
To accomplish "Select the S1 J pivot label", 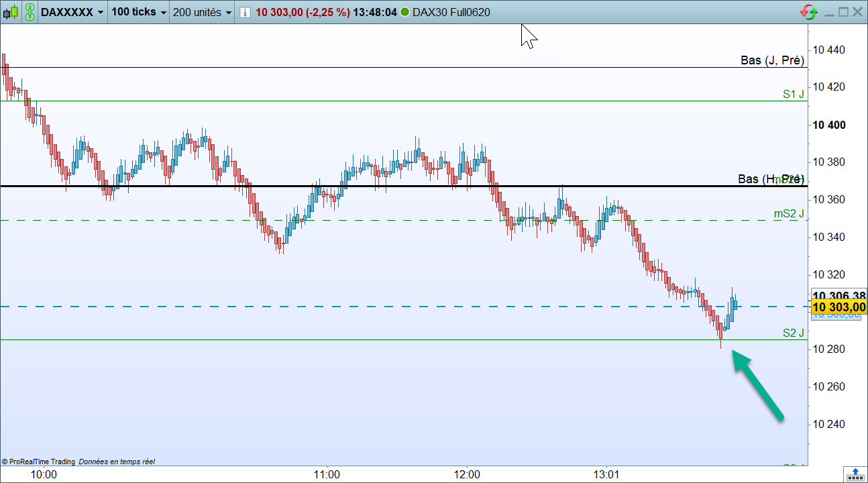I will (x=794, y=95).
